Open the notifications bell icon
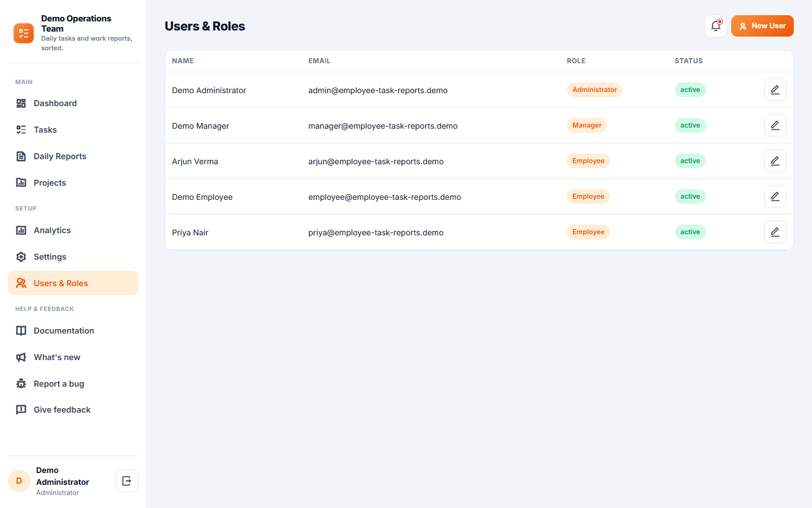Viewport: 812px width, 508px height. point(716,26)
